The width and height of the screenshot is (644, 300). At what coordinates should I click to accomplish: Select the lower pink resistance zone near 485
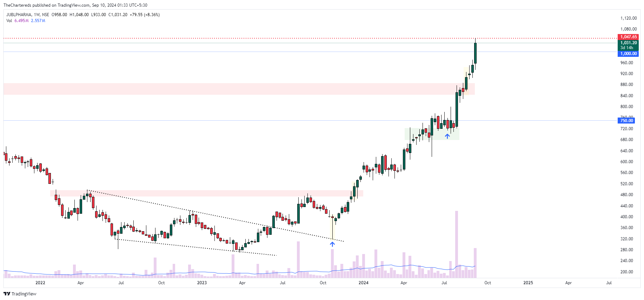[x=207, y=193]
